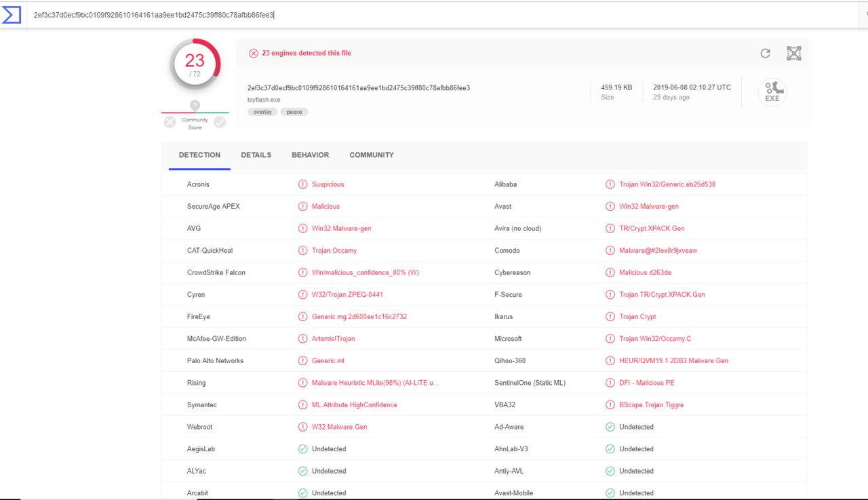Click the 23/72 detection score circle
The height and width of the screenshot is (500, 868).
[x=195, y=64]
